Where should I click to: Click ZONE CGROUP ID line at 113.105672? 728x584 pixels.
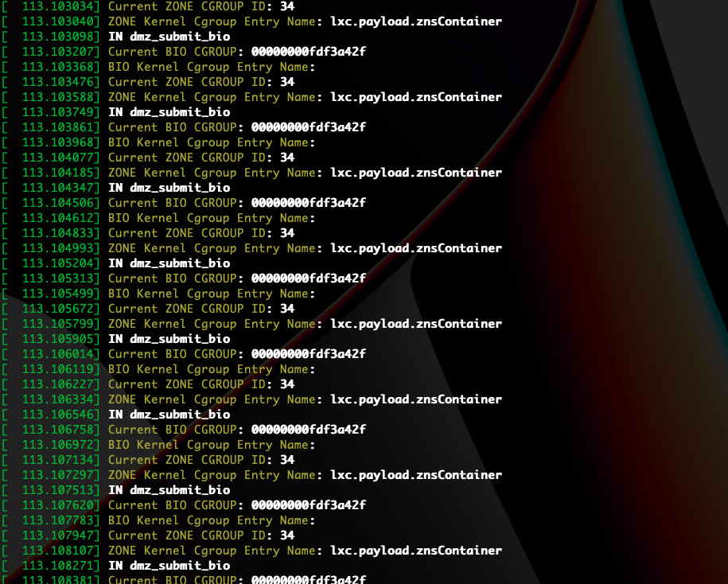click(x=148, y=309)
